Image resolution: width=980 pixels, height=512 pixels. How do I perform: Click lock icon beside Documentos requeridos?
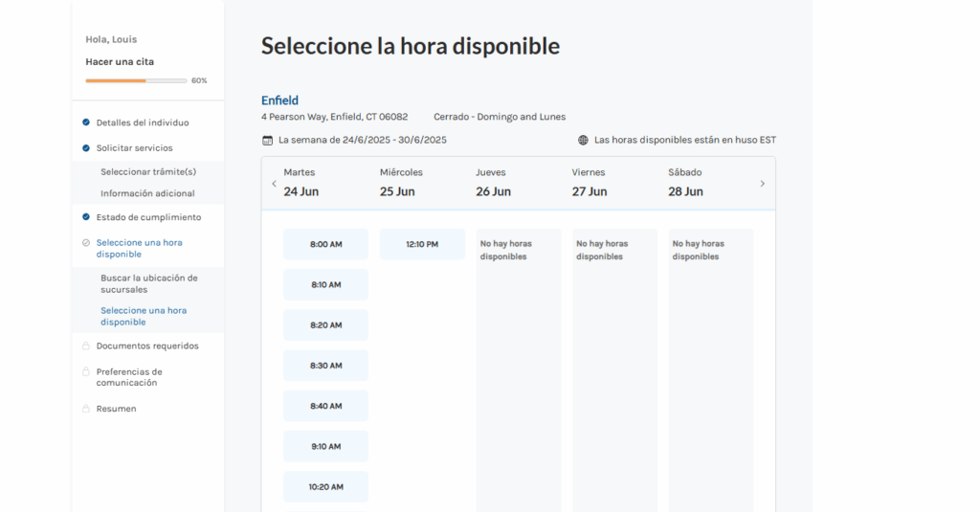click(86, 345)
